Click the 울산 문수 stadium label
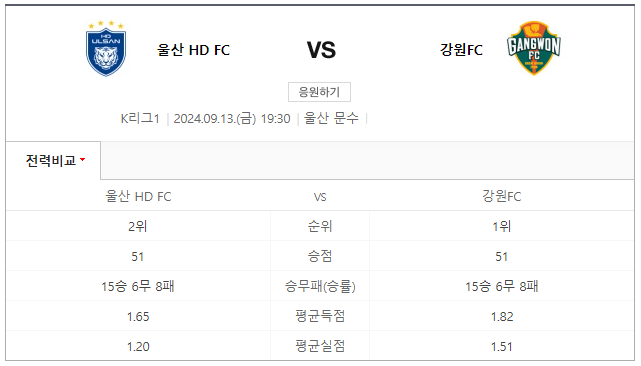641x366 pixels. pos(331,119)
